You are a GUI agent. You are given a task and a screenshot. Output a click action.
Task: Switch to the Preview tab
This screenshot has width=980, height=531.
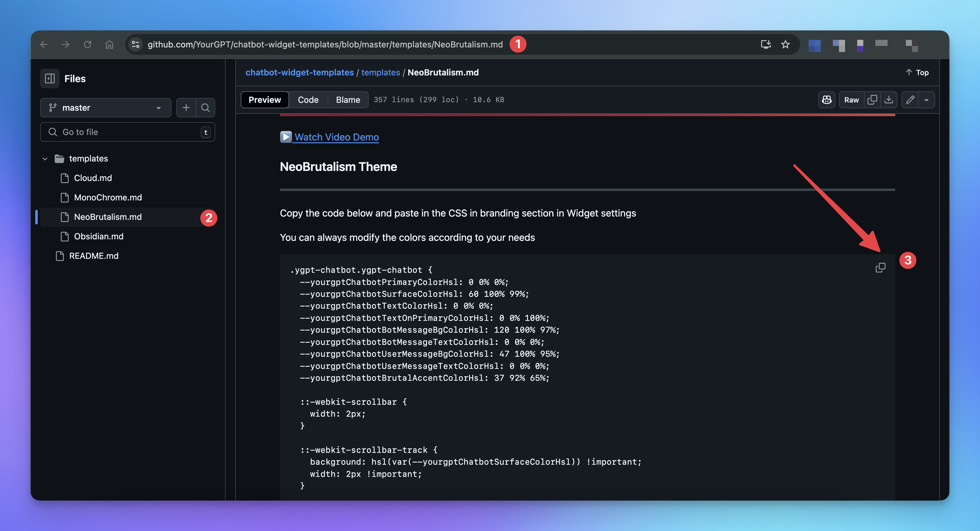pos(265,100)
